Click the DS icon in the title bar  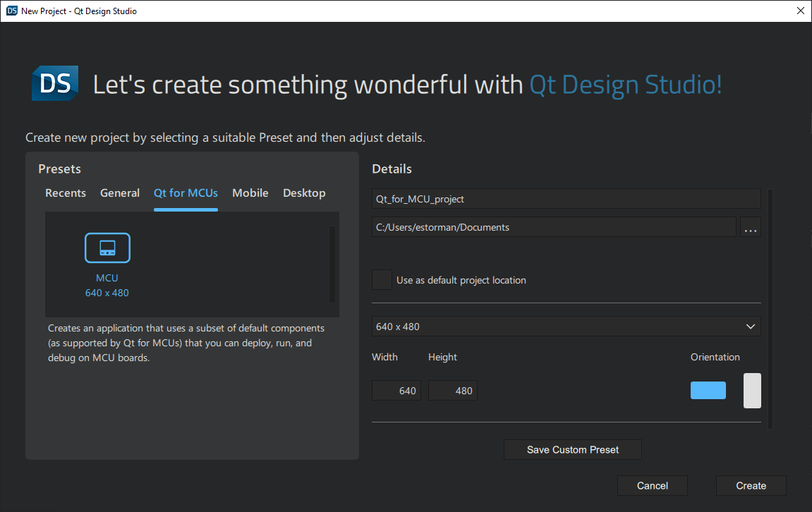click(10, 11)
